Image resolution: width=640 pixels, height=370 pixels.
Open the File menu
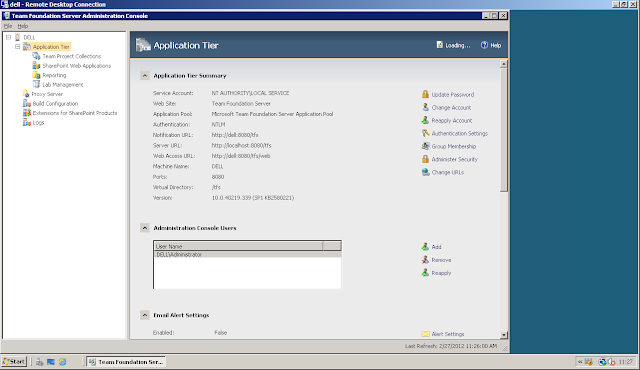(8, 26)
